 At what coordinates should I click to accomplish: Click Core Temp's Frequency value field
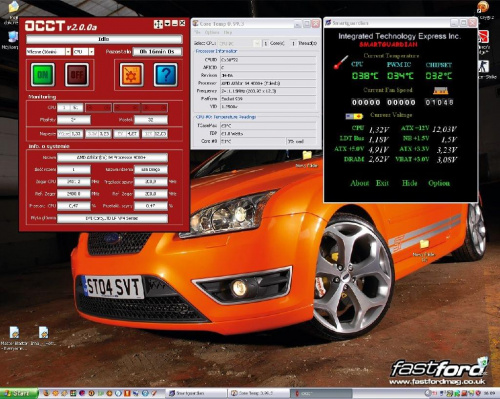tap(268, 91)
